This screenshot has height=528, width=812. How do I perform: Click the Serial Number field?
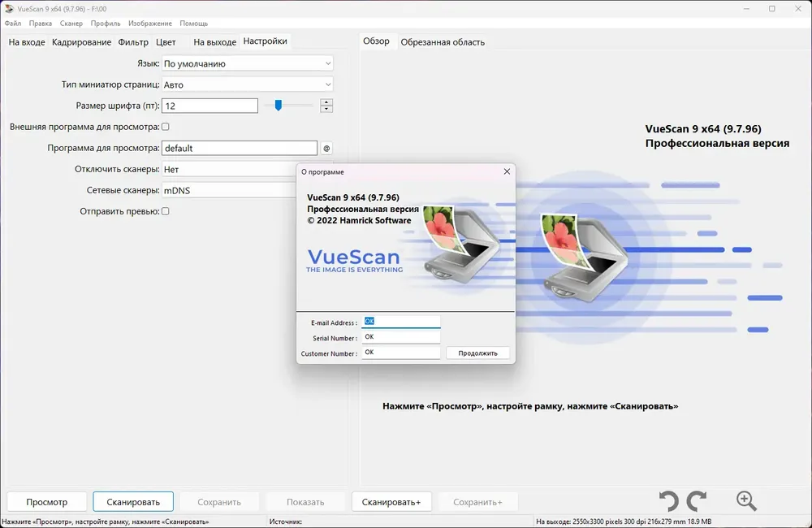(x=401, y=337)
